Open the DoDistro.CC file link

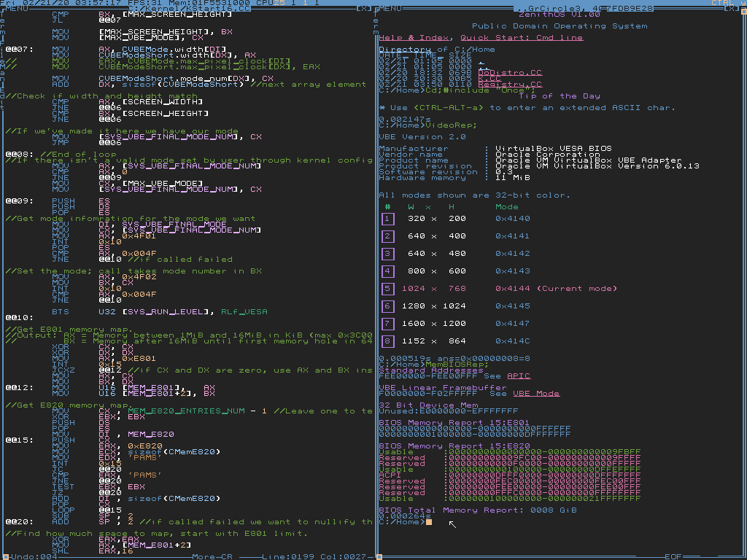tap(510, 72)
